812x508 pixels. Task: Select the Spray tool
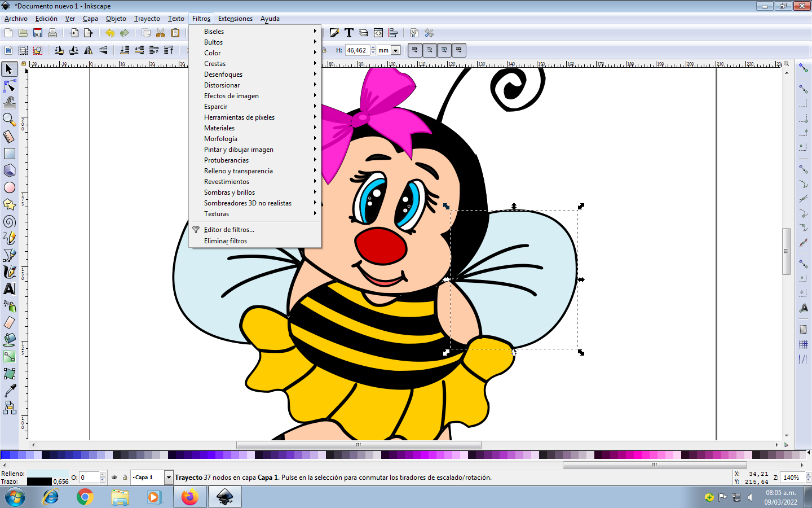click(x=9, y=306)
